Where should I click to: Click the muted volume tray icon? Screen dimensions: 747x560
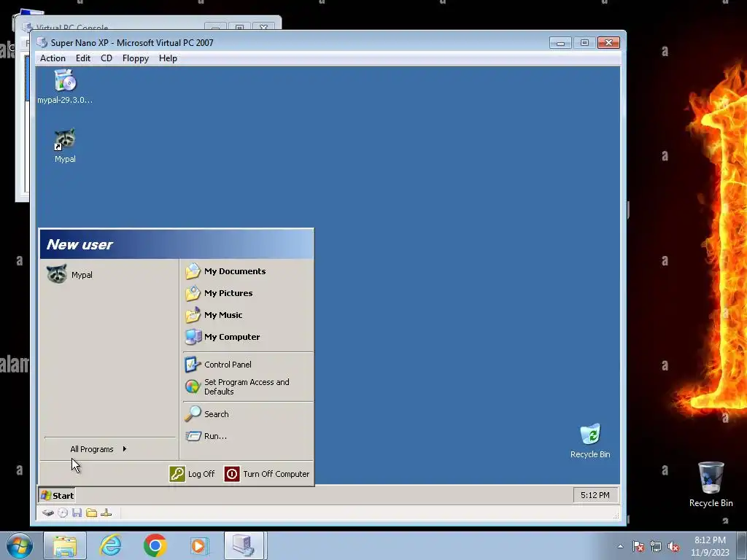coord(673,546)
